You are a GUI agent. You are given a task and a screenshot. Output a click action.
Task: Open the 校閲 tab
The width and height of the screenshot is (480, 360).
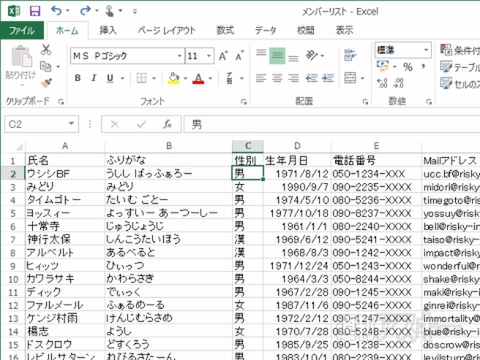(x=306, y=30)
